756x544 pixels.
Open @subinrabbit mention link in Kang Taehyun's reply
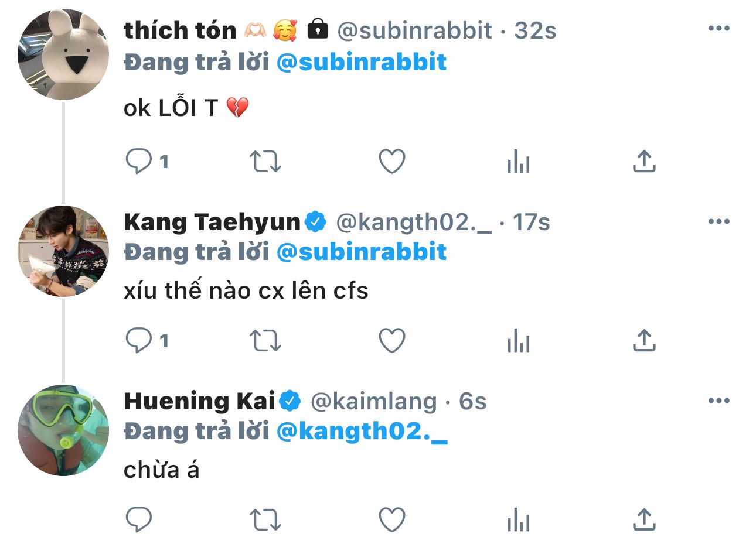pos(361,252)
